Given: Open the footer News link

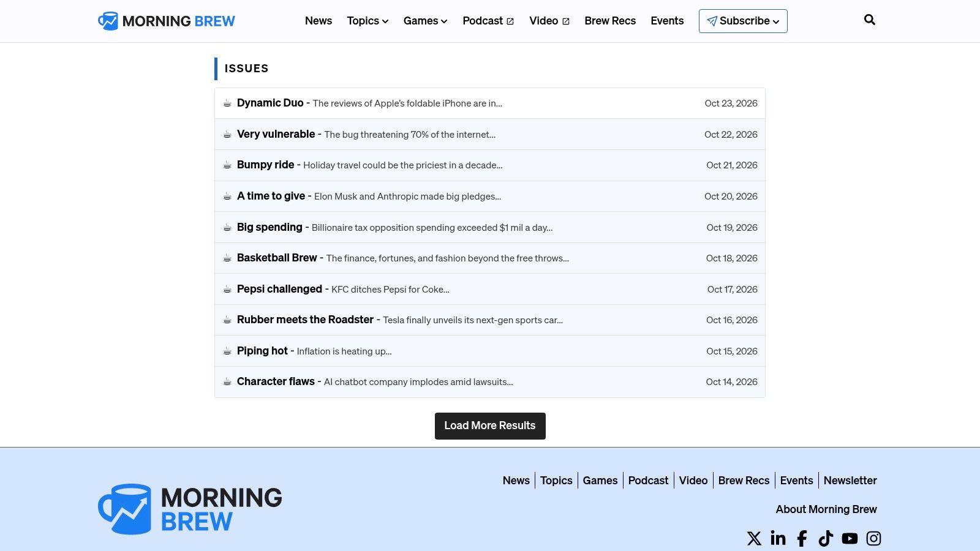Looking at the screenshot, I should (x=516, y=481).
